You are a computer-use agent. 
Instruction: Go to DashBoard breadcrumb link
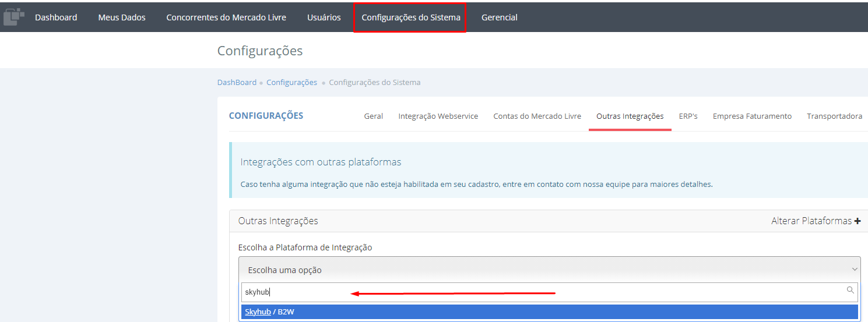click(x=237, y=83)
